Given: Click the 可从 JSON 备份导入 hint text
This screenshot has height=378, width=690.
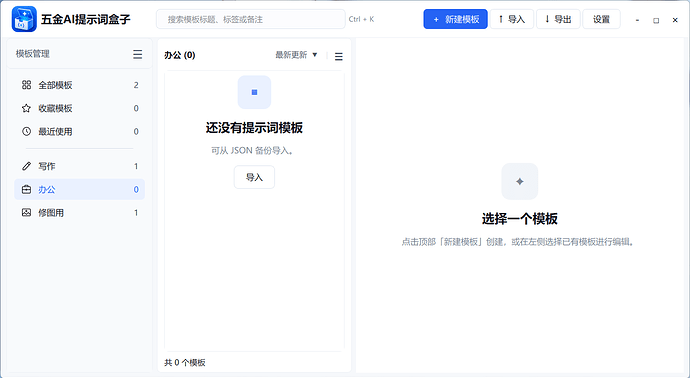Looking at the screenshot, I should pyautogui.click(x=253, y=151).
